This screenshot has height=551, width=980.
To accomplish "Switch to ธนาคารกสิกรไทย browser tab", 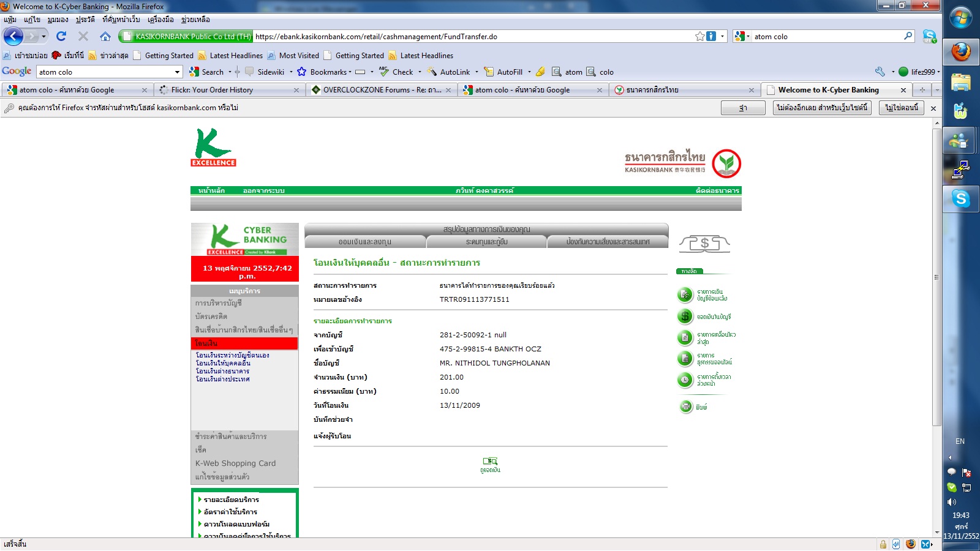I will tap(685, 90).
